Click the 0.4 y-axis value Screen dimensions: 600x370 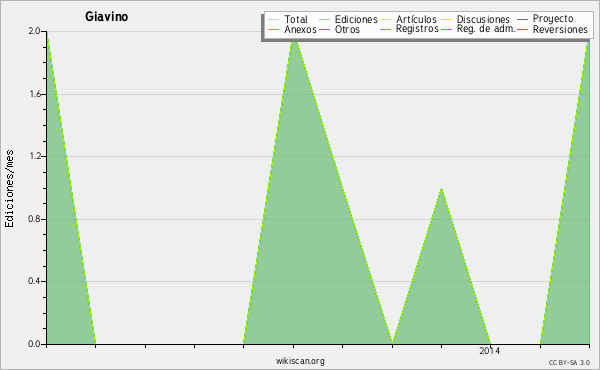34,281
